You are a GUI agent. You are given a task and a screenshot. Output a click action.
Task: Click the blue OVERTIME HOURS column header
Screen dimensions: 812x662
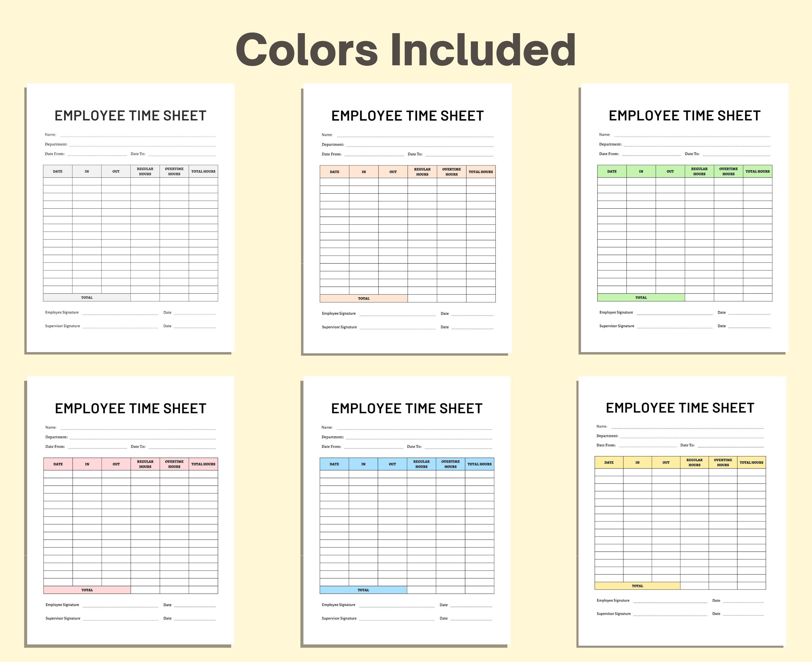(x=451, y=464)
